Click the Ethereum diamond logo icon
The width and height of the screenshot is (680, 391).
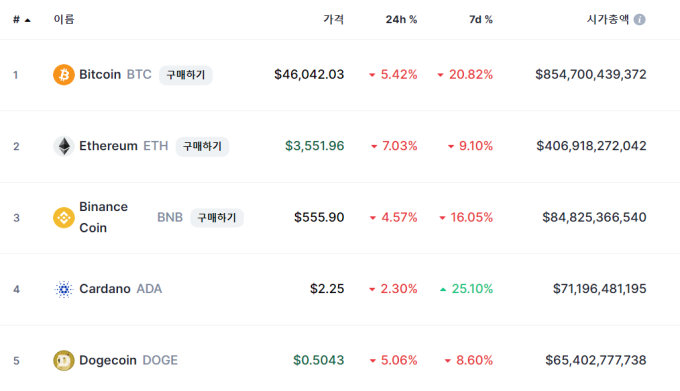point(64,146)
